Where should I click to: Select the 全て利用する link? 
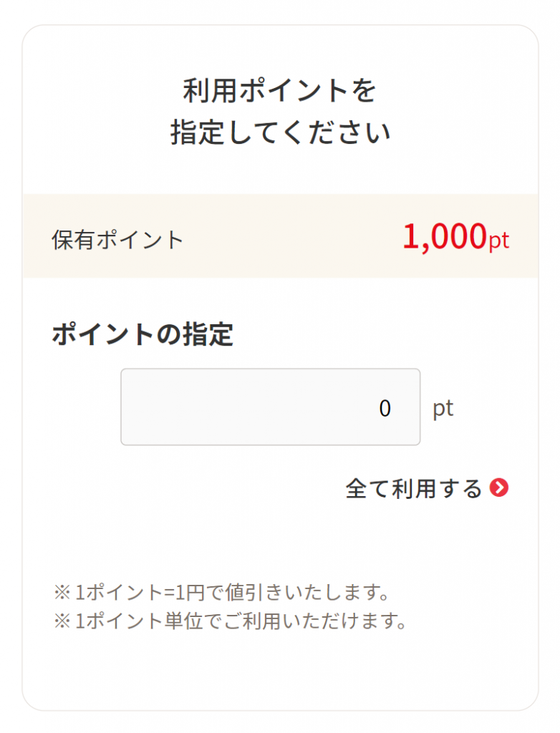click(427, 488)
